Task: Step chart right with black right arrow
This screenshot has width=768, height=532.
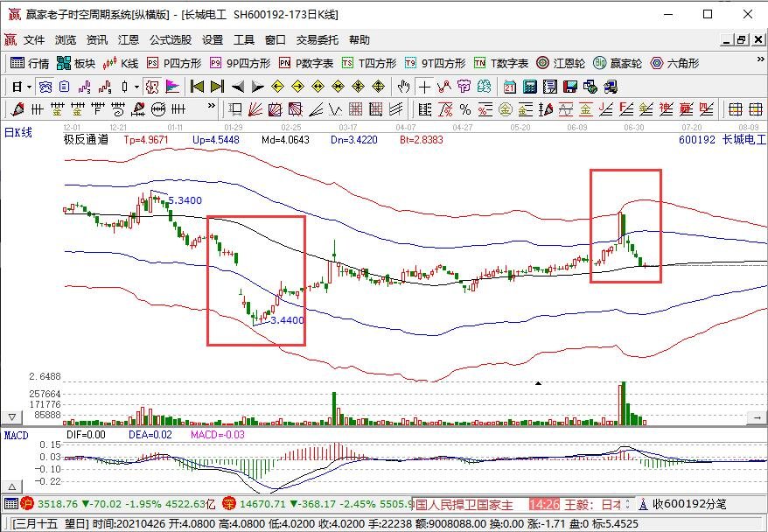Action: [x=258, y=87]
